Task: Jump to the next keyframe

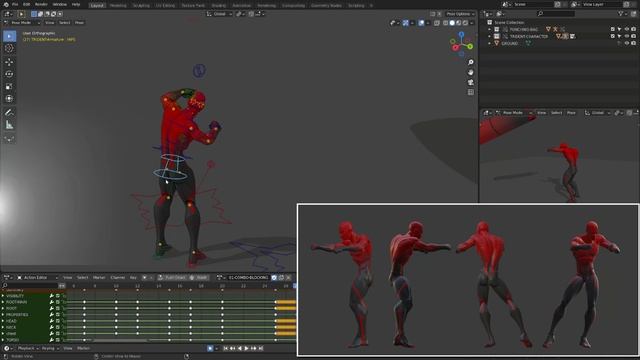Action: point(253,348)
